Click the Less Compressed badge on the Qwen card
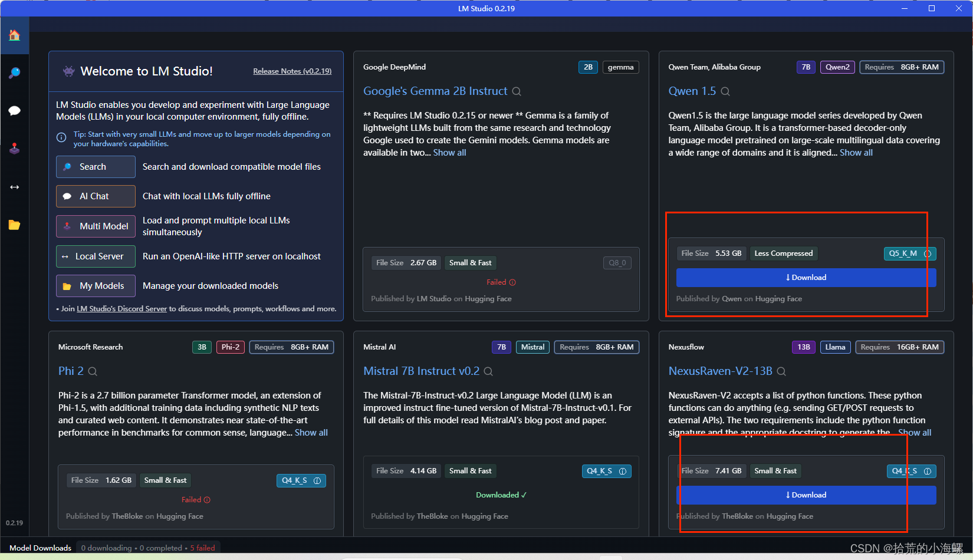Image resolution: width=973 pixels, height=560 pixels. (x=783, y=253)
